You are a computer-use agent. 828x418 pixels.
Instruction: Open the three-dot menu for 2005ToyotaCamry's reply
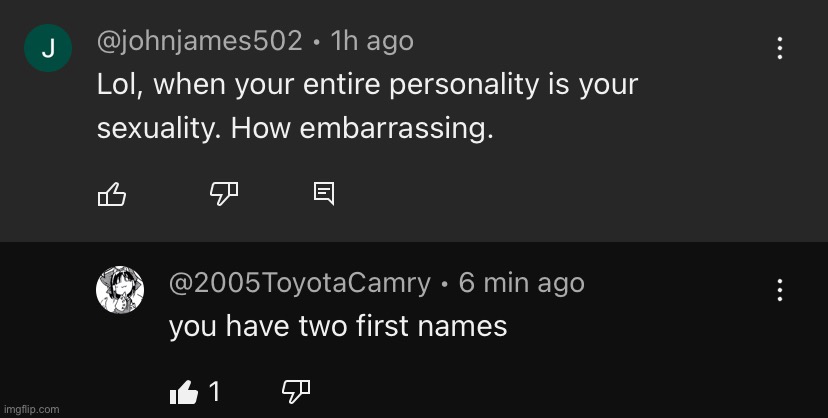click(779, 290)
